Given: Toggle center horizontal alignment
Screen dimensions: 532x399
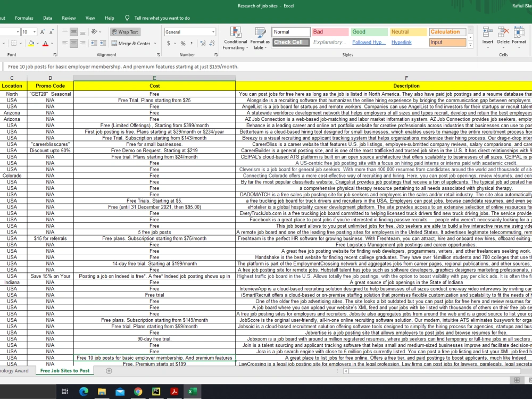Looking at the screenshot, I should click(x=73, y=43).
